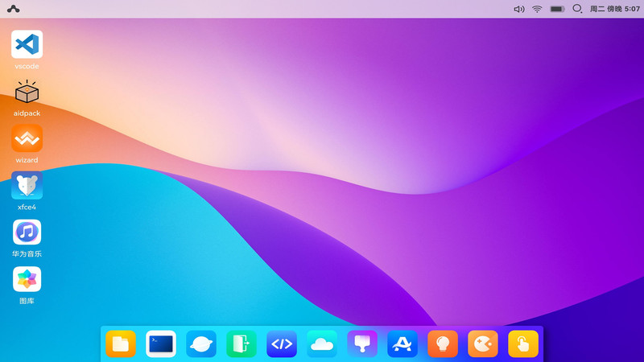Click the date and time 周二 傍晚 5:07
The image size is (644, 362).
[615, 9]
